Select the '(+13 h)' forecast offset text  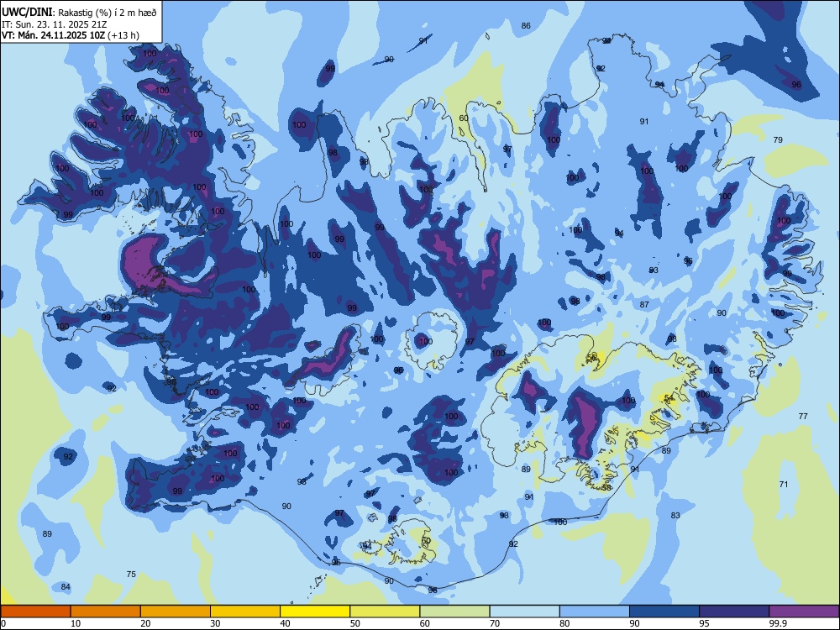(x=123, y=35)
